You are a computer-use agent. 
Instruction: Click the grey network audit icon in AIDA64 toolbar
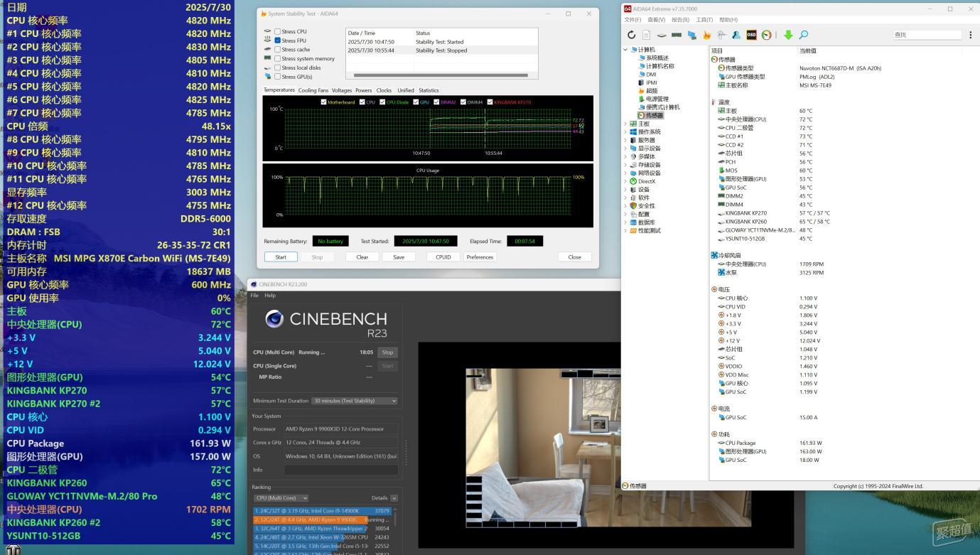721,35
